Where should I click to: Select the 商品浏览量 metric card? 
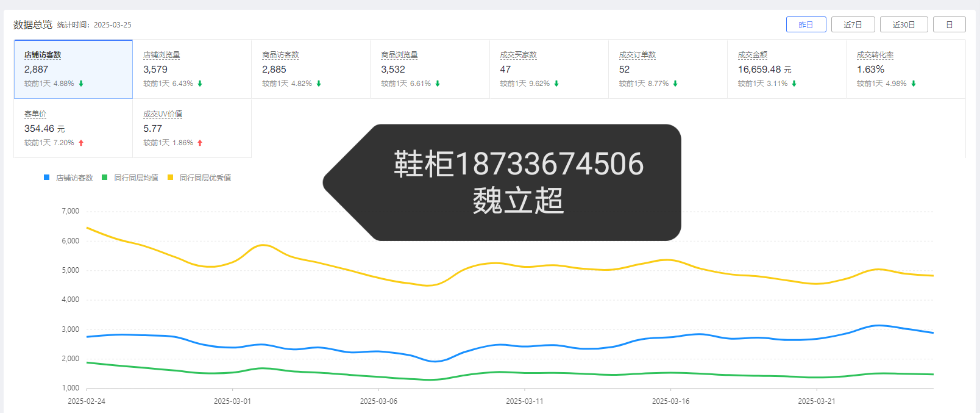[x=429, y=69]
